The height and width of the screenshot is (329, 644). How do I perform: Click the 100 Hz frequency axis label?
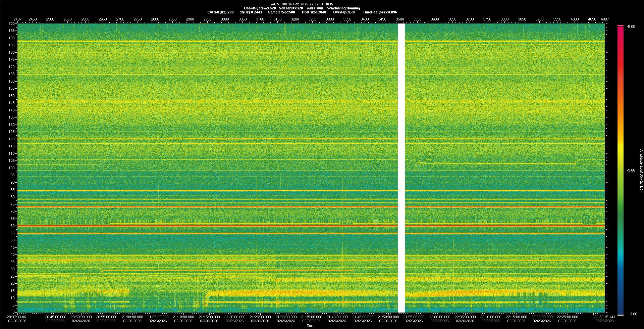click(x=12, y=168)
